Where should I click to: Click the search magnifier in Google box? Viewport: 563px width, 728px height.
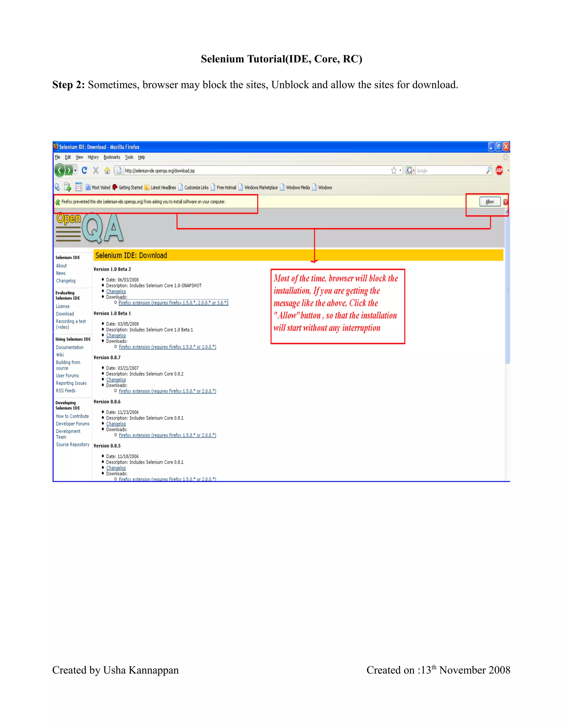[x=489, y=170]
